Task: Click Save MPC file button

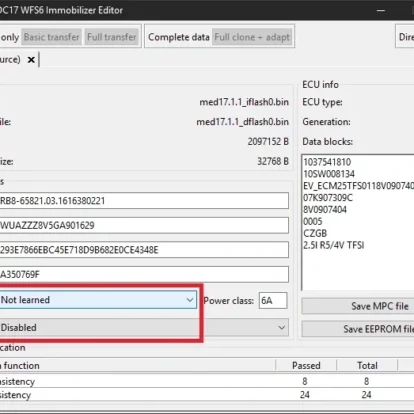Action: coord(358,306)
